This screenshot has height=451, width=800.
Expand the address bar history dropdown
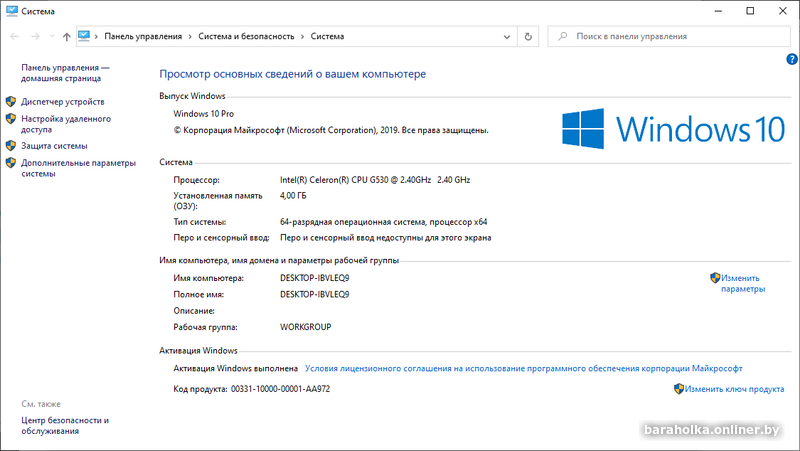[x=507, y=37]
